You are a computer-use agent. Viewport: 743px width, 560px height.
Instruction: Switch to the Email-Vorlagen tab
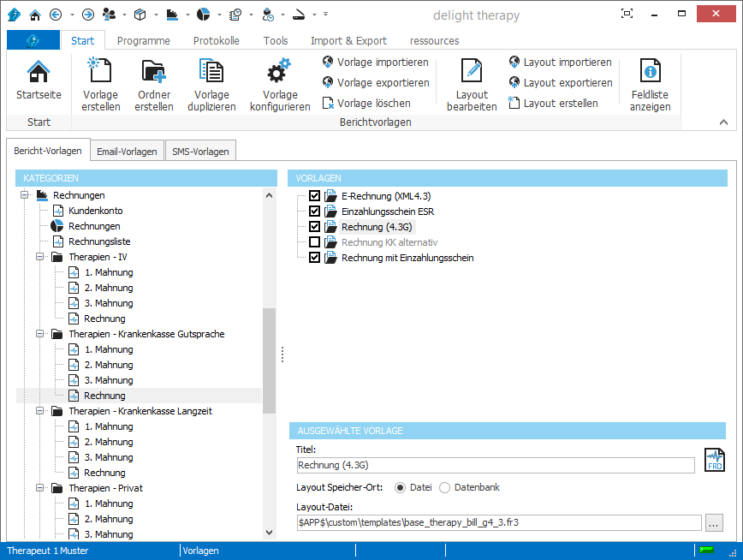(x=127, y=152)
